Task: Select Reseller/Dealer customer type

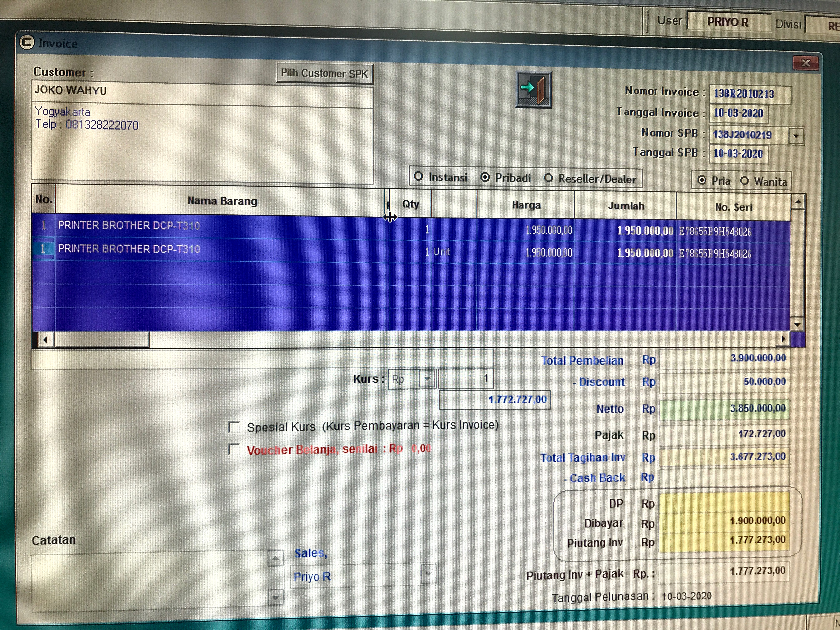Action: [548, 178]
